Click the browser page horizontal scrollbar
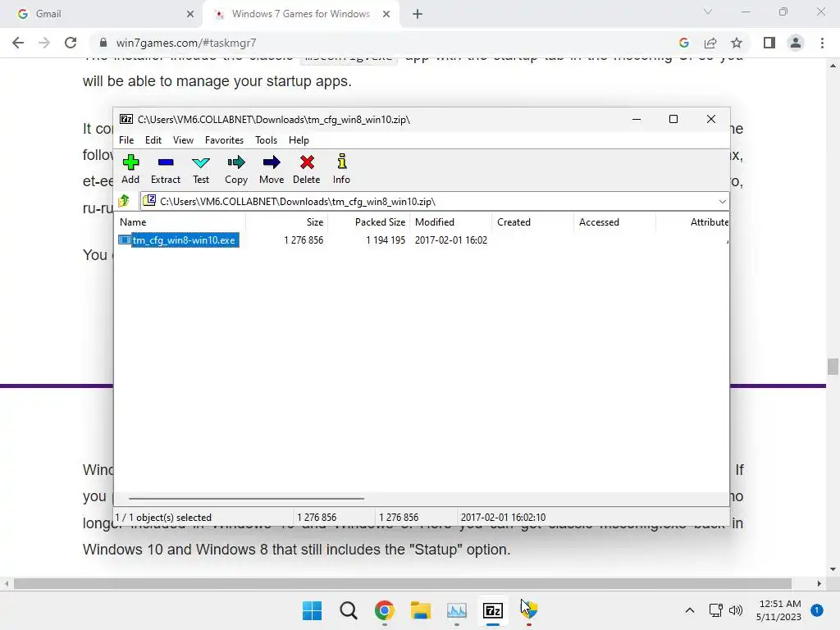Viewport: 840px width, 630px height. (x=402, y=583)
